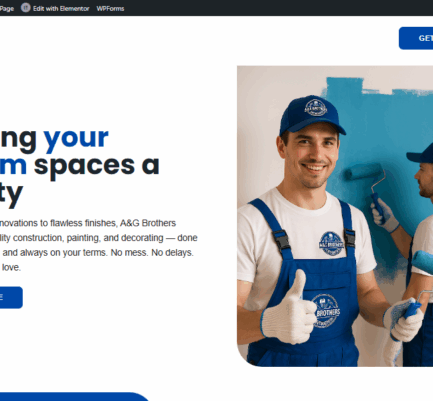Click the blue button below the paragraph
This screenshot has height=401, width=433.
coord(11,297)
